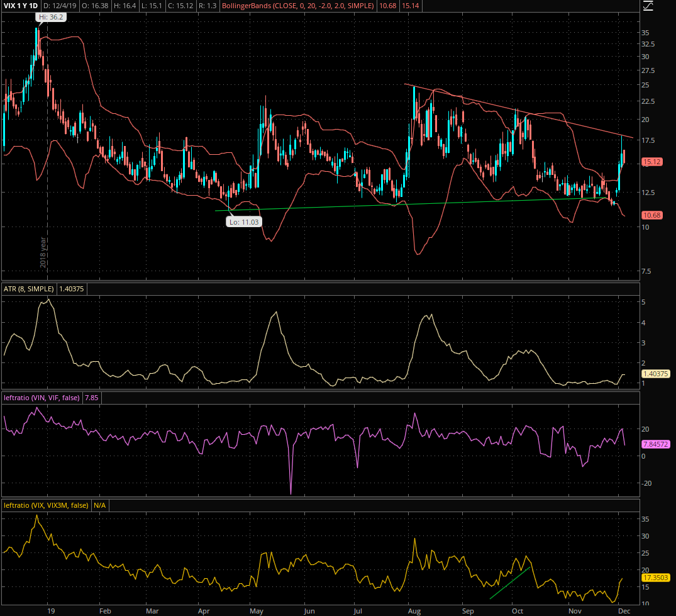Click the Lo: 11.03 price bubble
The width and height of the screenshot is (676, 616).
click(x=245, y=221)
